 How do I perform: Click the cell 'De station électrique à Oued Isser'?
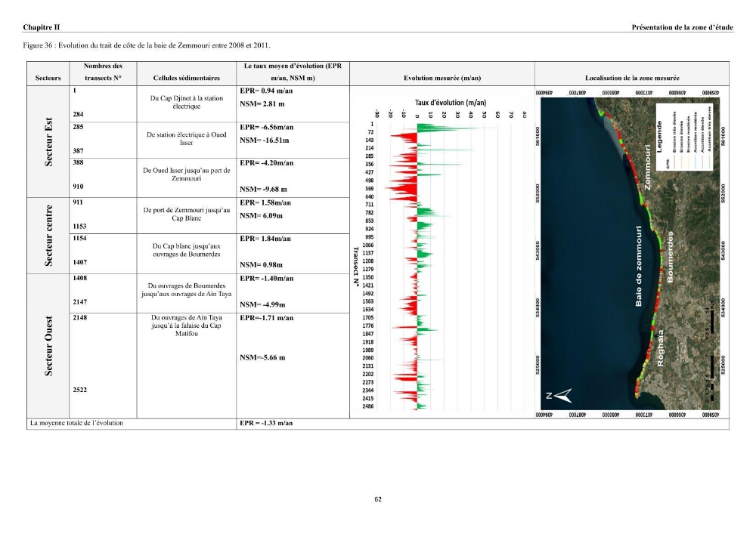point(187,139)
